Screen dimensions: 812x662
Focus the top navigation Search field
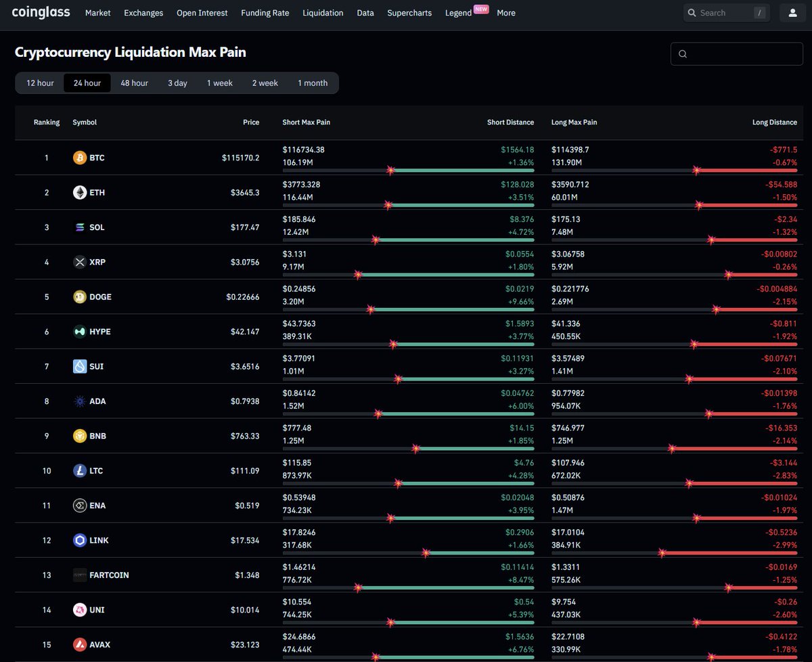click(x=727, y=13)
